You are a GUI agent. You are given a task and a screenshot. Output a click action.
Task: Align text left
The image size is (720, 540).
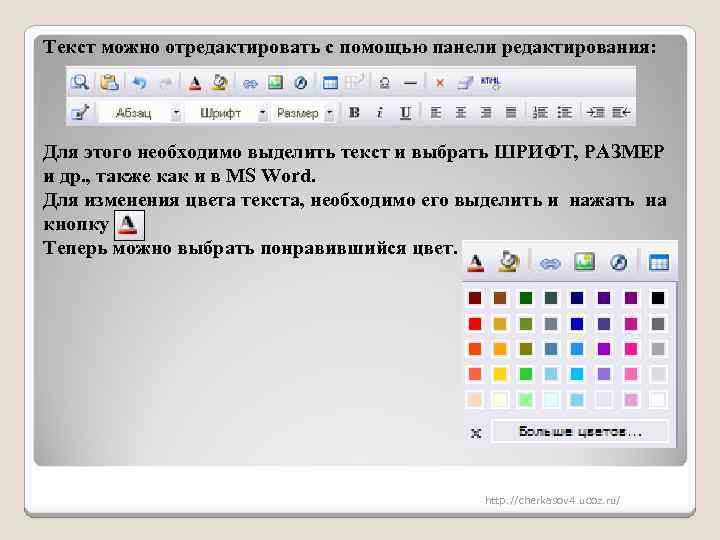tap(435, 112)
